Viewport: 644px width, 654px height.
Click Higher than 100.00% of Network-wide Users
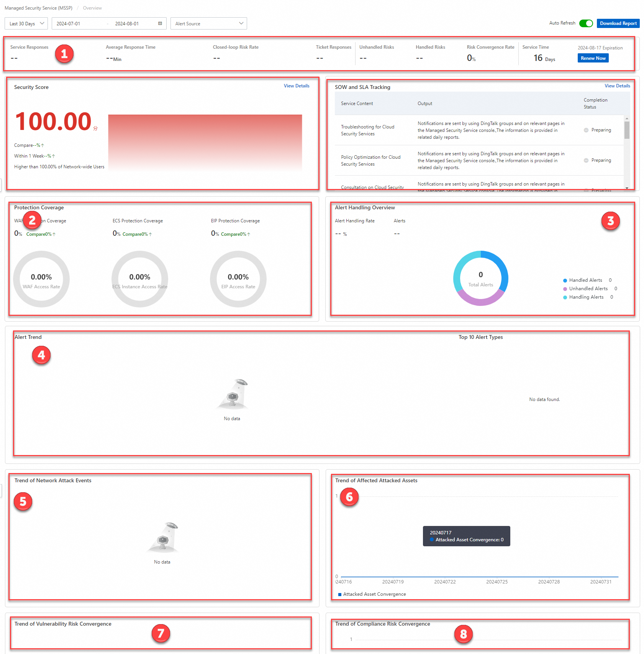(59, 167)
